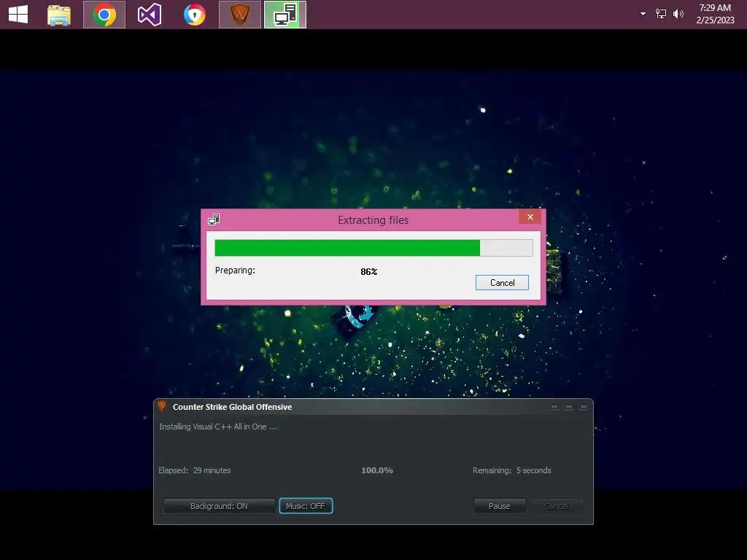Viewport: 747px width, 560px height.
Task: Click the Preparing: label
Action: pyautogui.click(x=235, y=271)
